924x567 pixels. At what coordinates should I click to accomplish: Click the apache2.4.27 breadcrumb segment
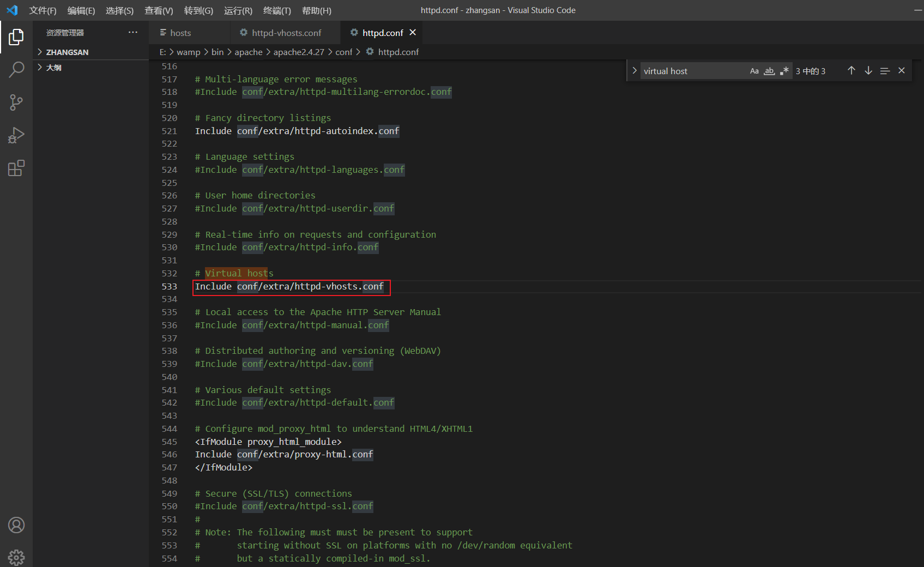(298, 52)
